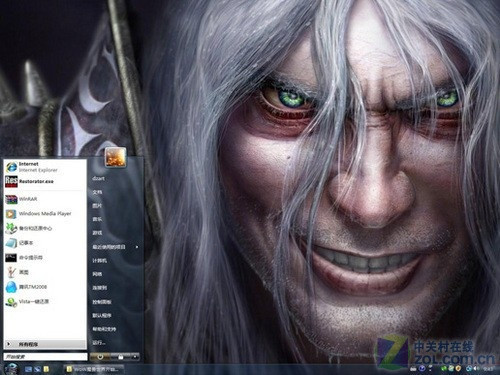Open the dzart user folder
Viewport: 500px width, 375px height.
pyautogui.click(x=99, y=178)
